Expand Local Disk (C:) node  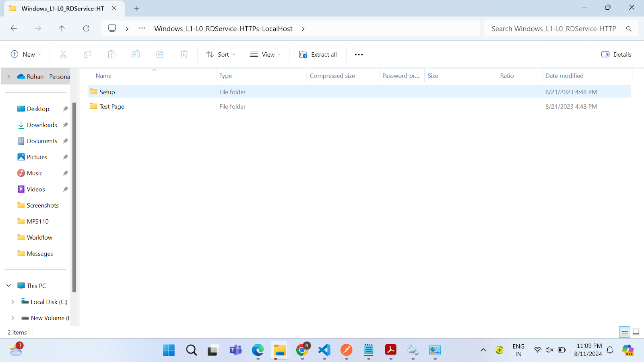(x=12, y=302)
